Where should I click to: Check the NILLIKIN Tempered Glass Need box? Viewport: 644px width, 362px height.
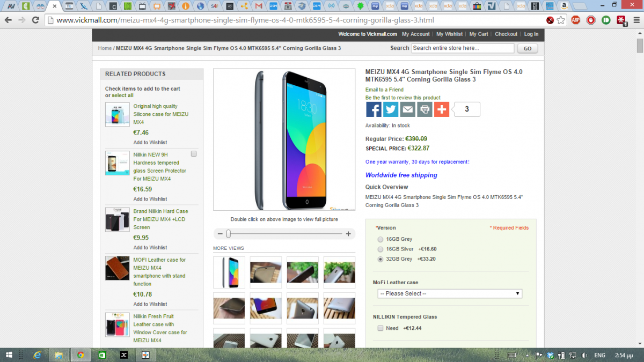point(380,328)
